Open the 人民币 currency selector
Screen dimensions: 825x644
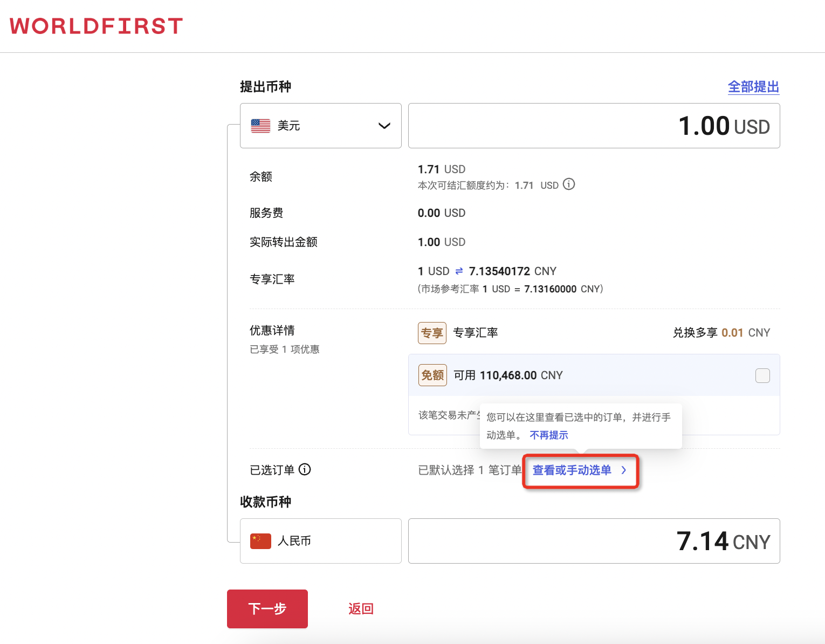(320, 540)
